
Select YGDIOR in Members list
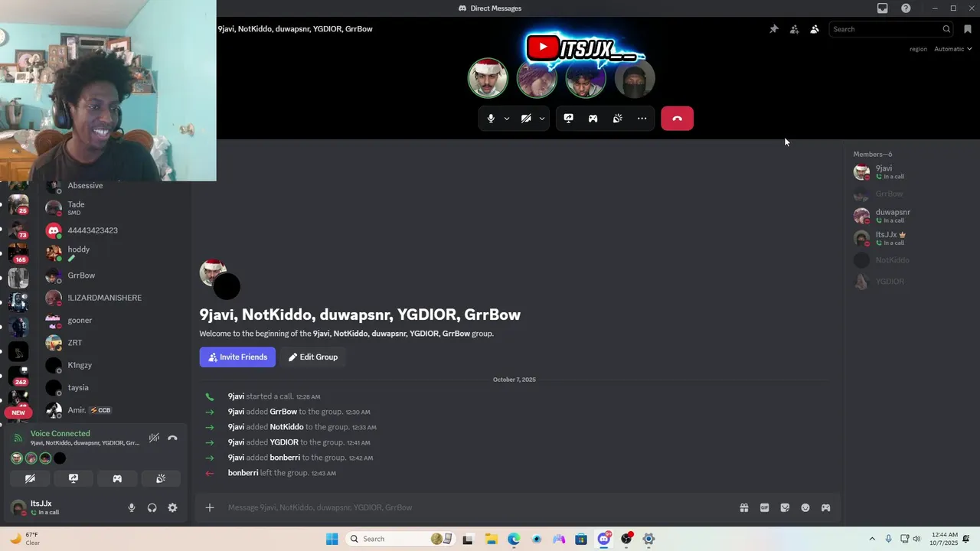pos(908,282)
